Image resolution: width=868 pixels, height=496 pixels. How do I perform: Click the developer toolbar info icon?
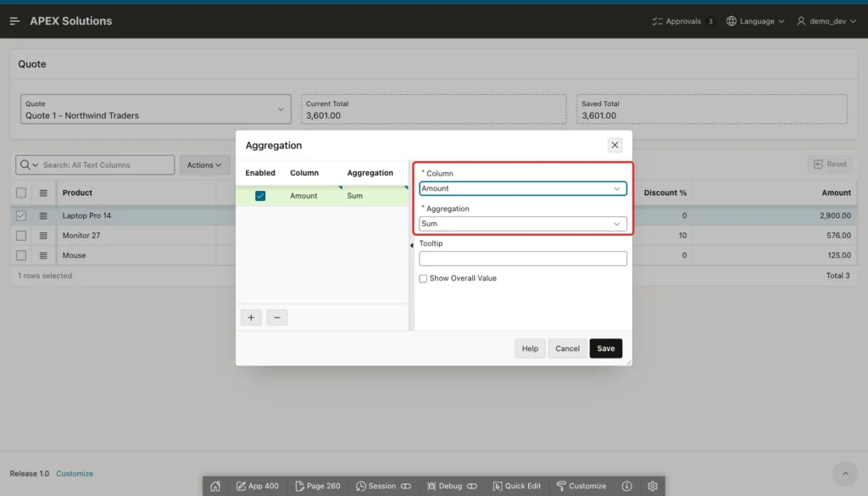click(626, 486)
